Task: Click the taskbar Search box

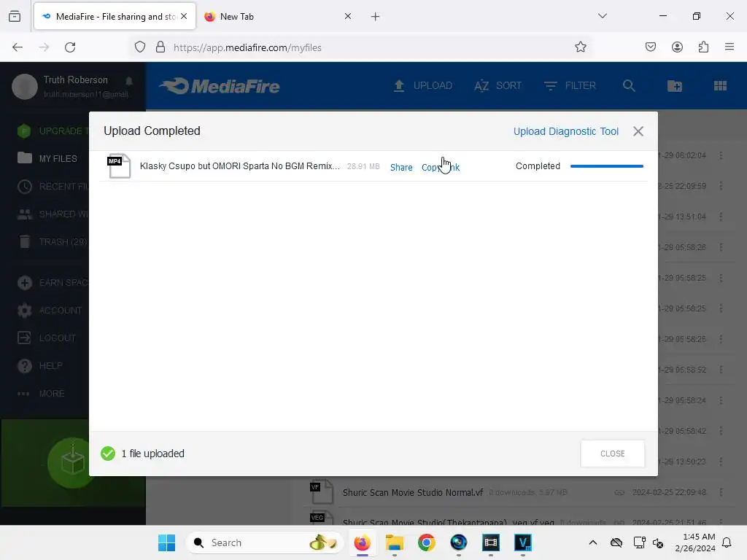Action: tap(265, 542)
